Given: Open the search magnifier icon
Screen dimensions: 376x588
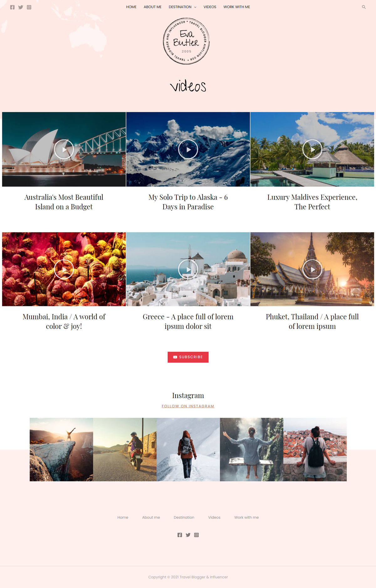Looking at the screenshot, I should (364, 7).
